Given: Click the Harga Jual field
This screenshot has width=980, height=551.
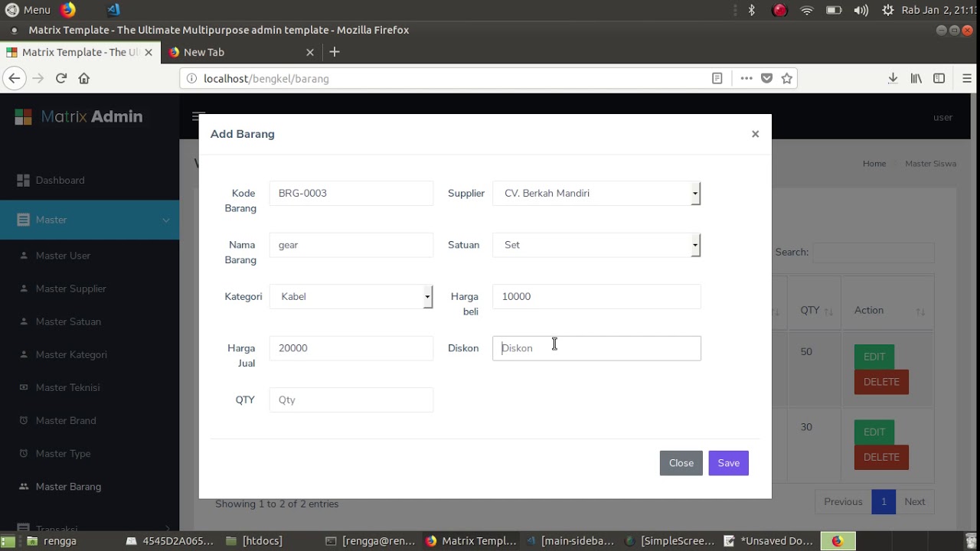Looking at the screenshot, I should click(351, 348).
